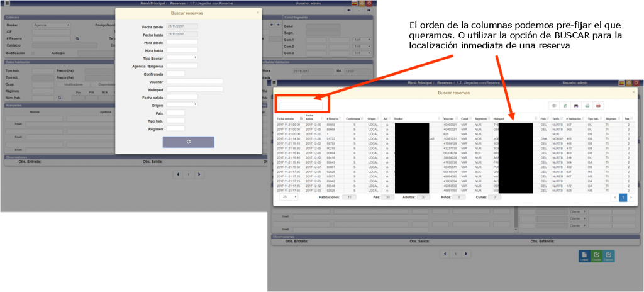This screenshot has height=292, width=644.
Task: Click the printer icon in results toolbar
Action: tap(584, 106)
